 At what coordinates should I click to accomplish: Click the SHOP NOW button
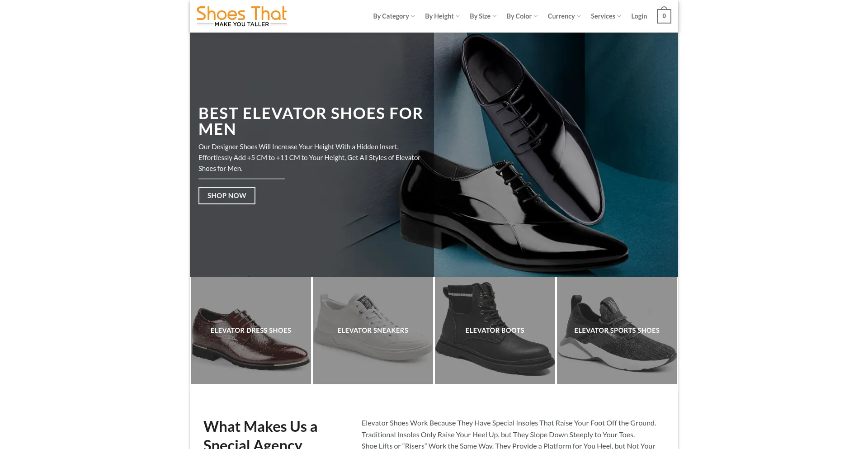coord(227,196)
